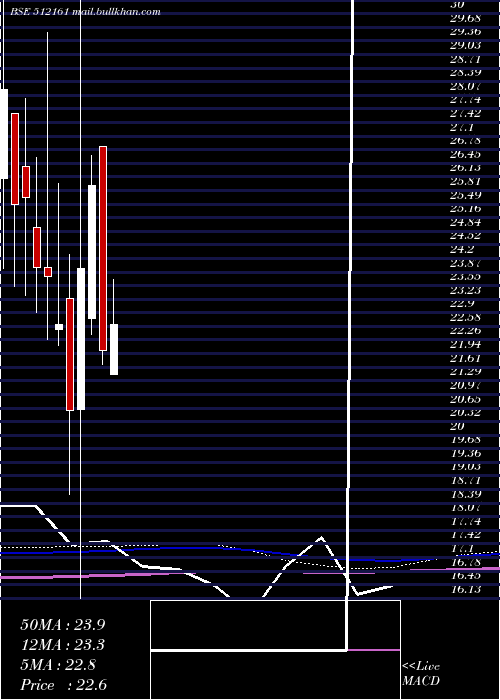Screen dimensions: 500x700
Task: Select the 21.94 price axis label
Action: coord(466,344)
